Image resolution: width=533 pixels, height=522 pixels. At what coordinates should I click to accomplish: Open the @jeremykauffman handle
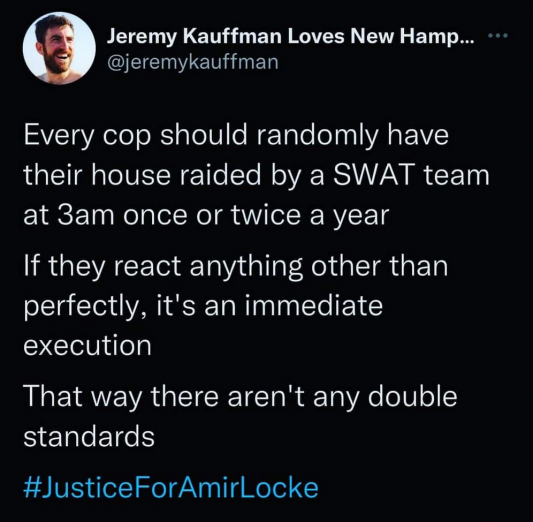click(x=193, y=62)
